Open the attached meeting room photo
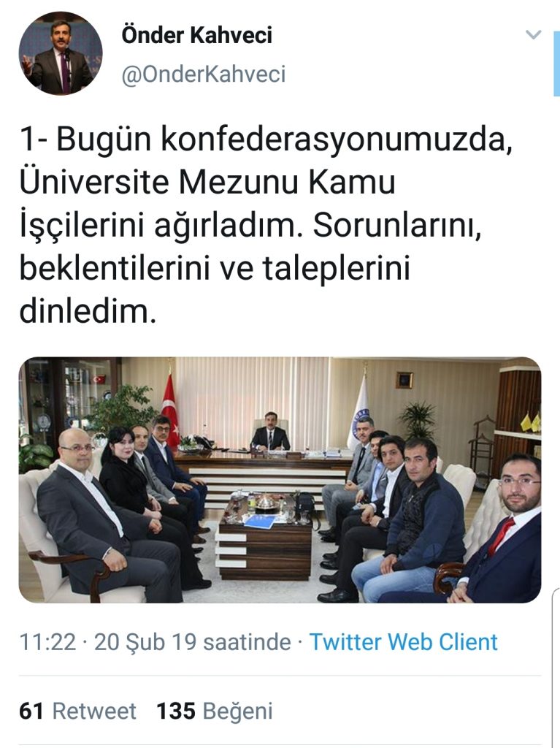This screenshot has height=748, width=560. (x=280, y=480)
